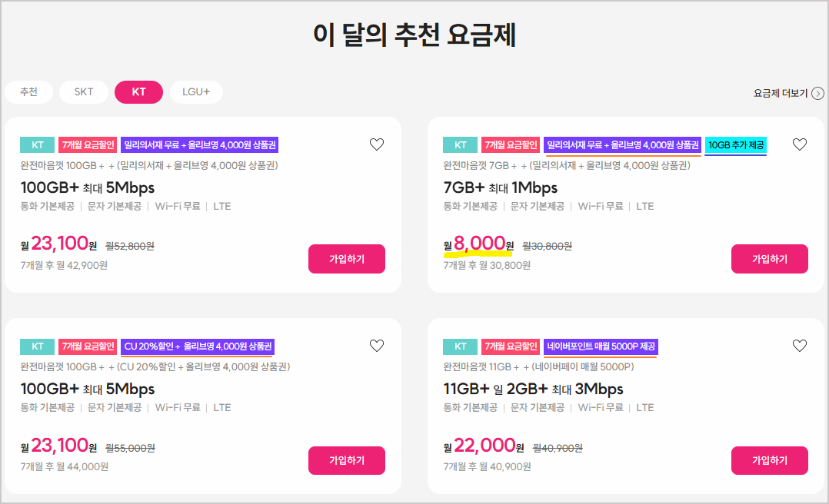The image size is (829, 504).
Task: Open the LGU+ carrier tab
Action: click(196, 92)
